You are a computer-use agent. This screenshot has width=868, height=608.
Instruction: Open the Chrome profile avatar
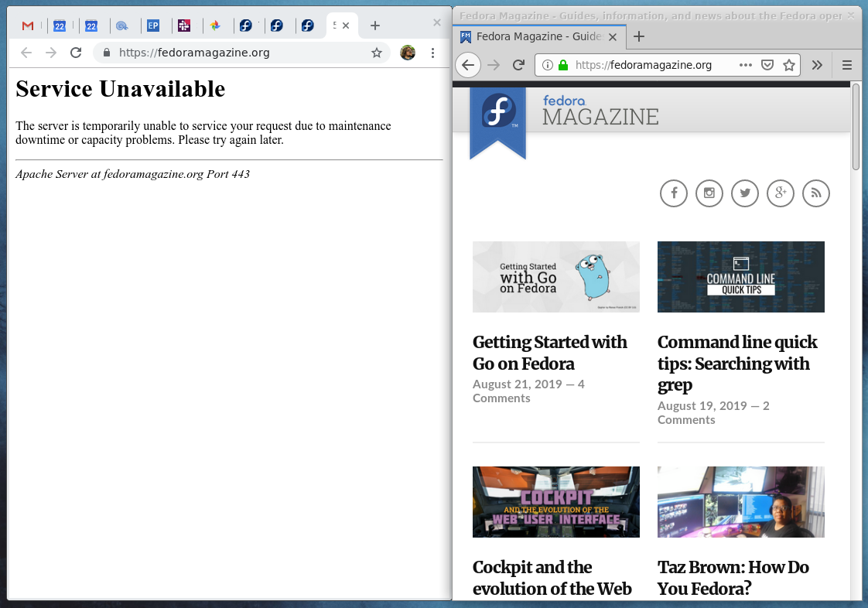[408, 53]
